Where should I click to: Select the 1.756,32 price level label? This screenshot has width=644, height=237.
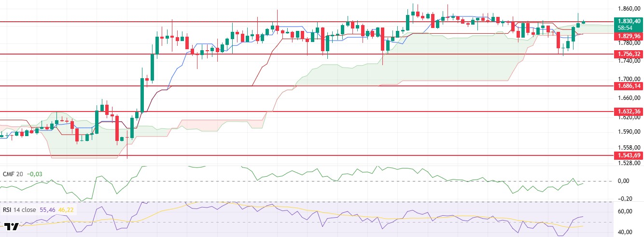(x=627, y=54)
